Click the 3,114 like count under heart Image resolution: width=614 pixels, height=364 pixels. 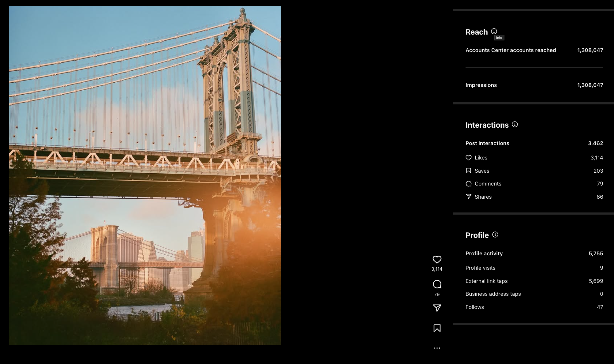(437, 269)
